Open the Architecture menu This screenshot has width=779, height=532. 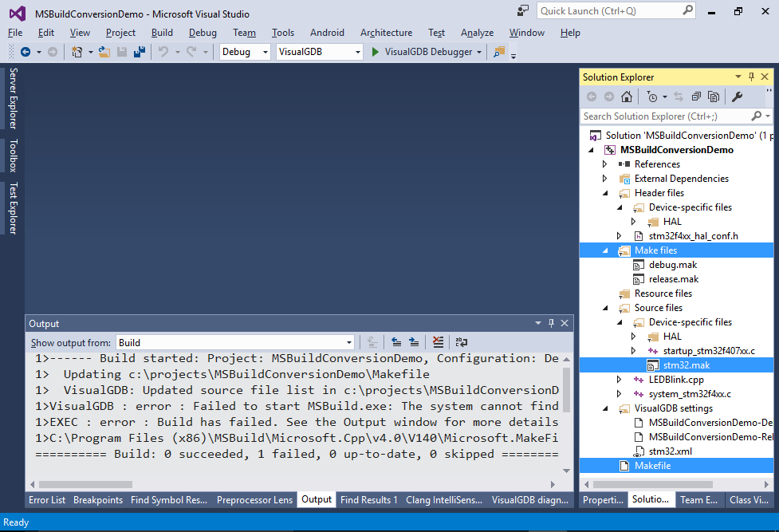[x=386, y=33]
